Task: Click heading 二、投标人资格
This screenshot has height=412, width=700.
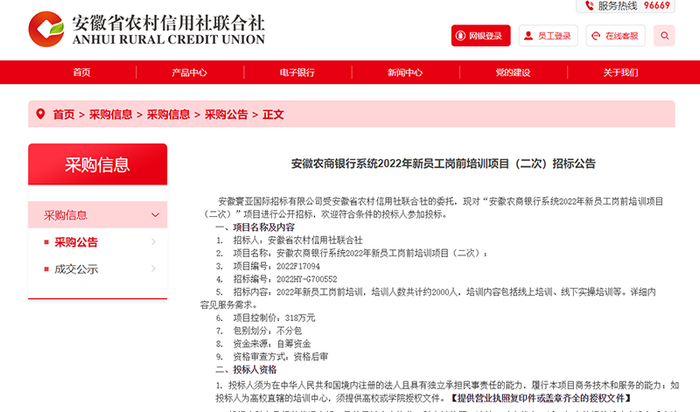Action: (x=246, y=370)
